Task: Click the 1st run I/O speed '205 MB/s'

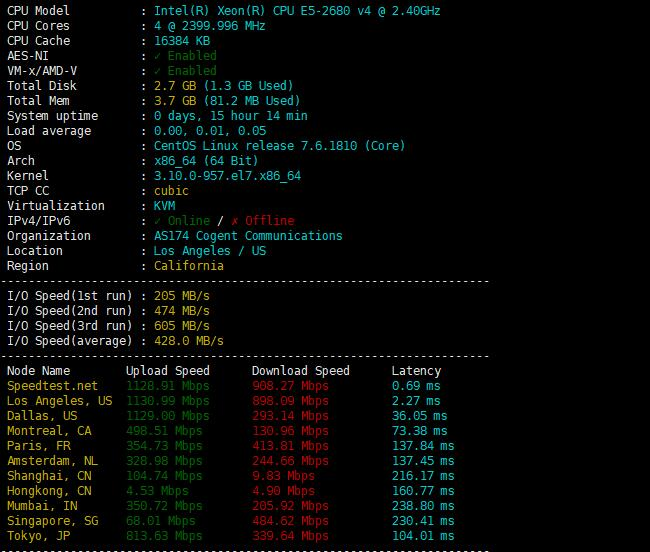Action: click(182, 295)
